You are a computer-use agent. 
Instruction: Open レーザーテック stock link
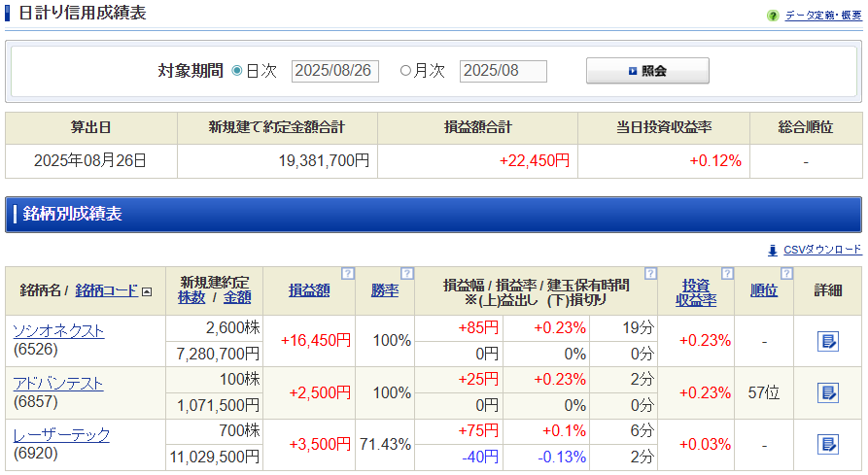(61, 434)
